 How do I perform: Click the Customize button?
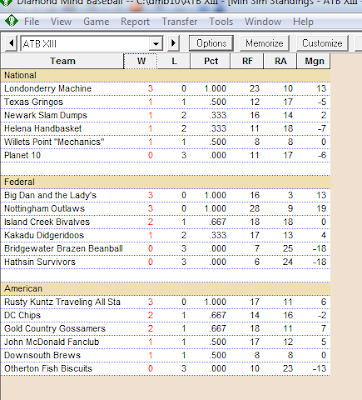point(322,43)
